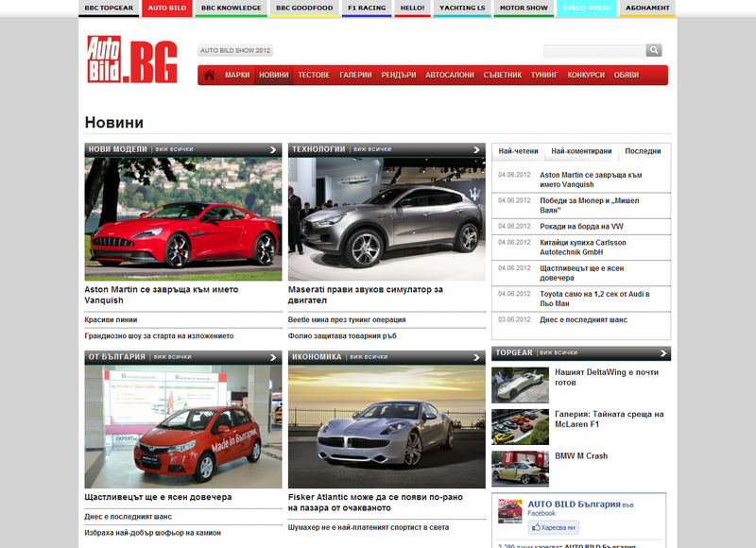Open 'Toyota само на 1,2 сек от Audi' item
The width and height of the screenshot is (756, 548).
point(595,299)
